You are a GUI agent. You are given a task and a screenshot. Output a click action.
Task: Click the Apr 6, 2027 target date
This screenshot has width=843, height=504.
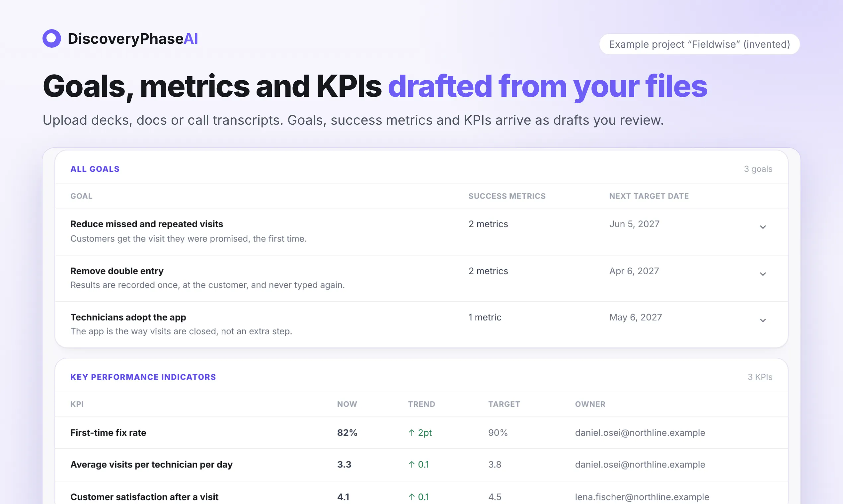634,271
